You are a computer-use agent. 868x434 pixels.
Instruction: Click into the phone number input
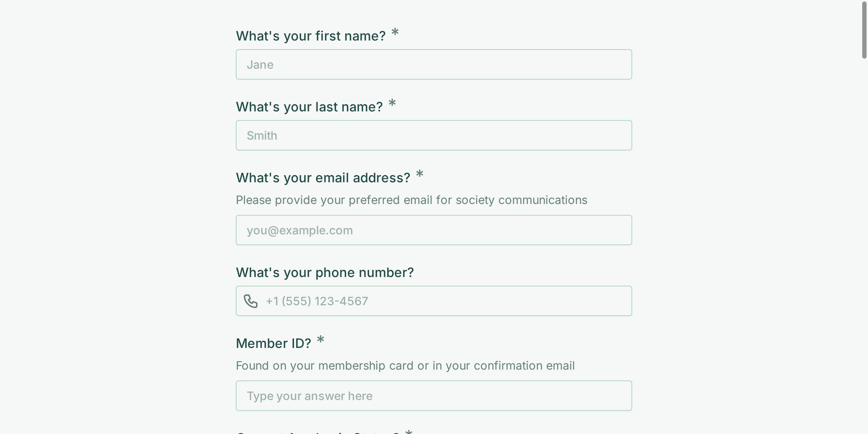point(434,301)
